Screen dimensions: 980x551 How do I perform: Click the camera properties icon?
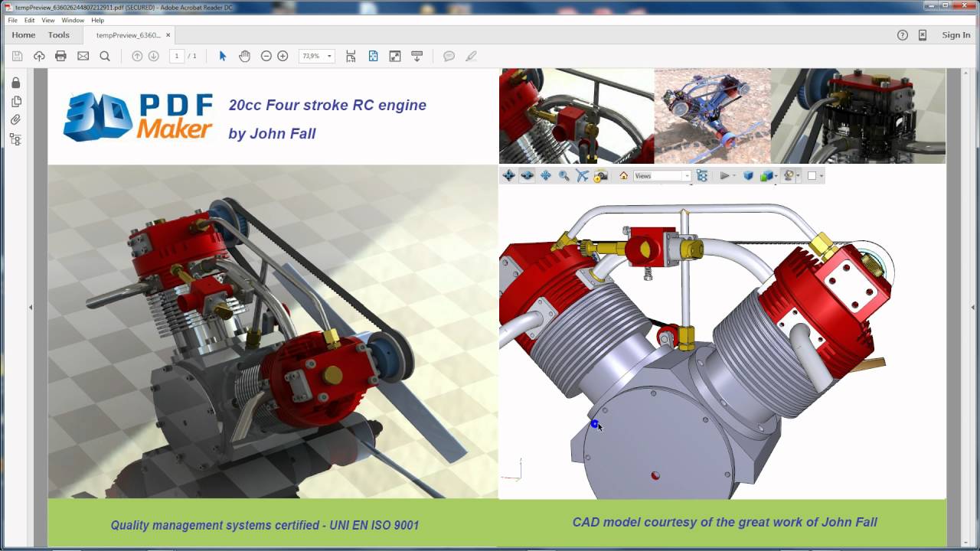click(x=600, y=175)
